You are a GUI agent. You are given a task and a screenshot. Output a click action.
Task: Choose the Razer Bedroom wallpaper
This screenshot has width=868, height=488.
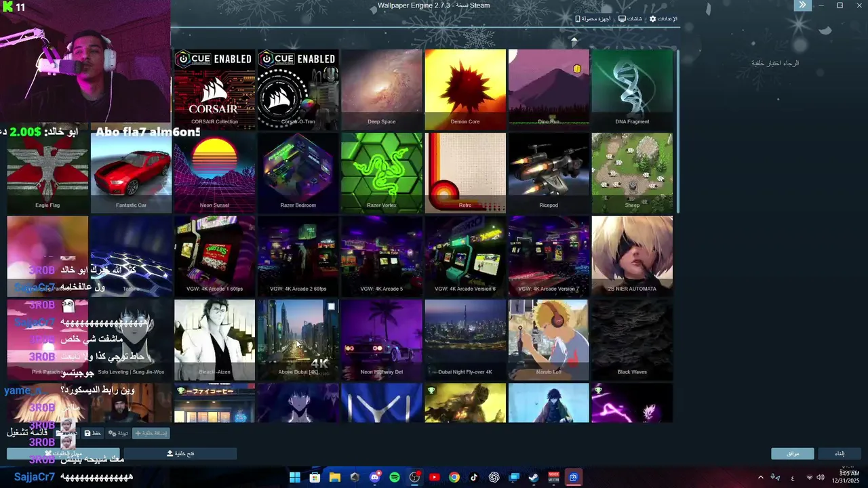[x=298, y=173]
